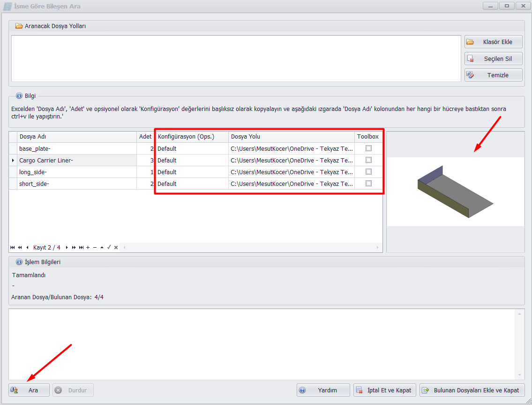
Task: Click the application icon in the title bar
Action: [x=7, y=6]
